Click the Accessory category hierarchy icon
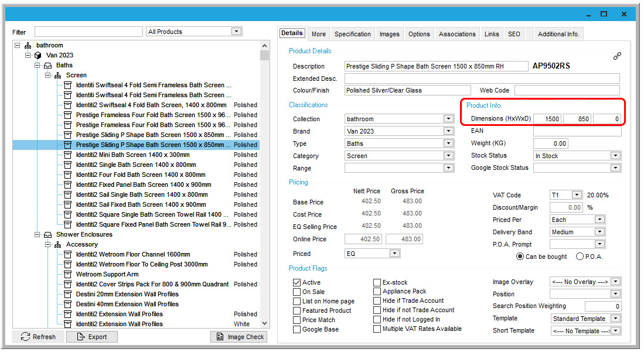Viewport: 644px width, 352px height. pyautogui.click(x=58, y=244)
